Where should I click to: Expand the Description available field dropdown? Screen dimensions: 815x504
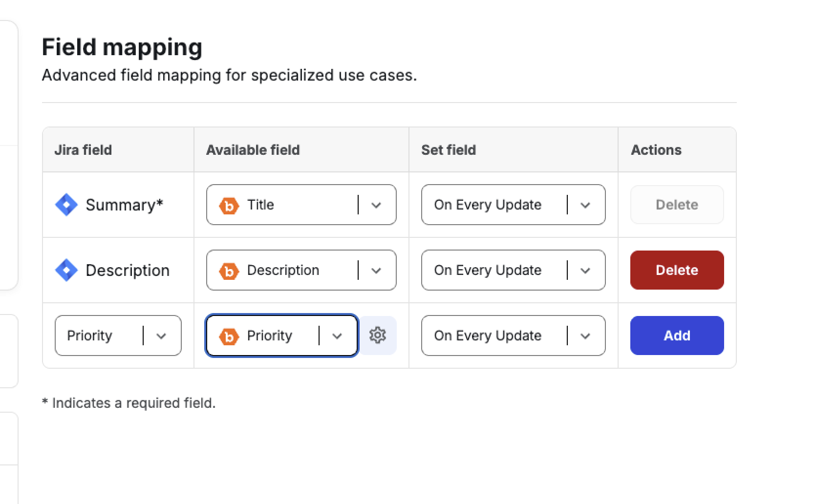tap(376, 271)
